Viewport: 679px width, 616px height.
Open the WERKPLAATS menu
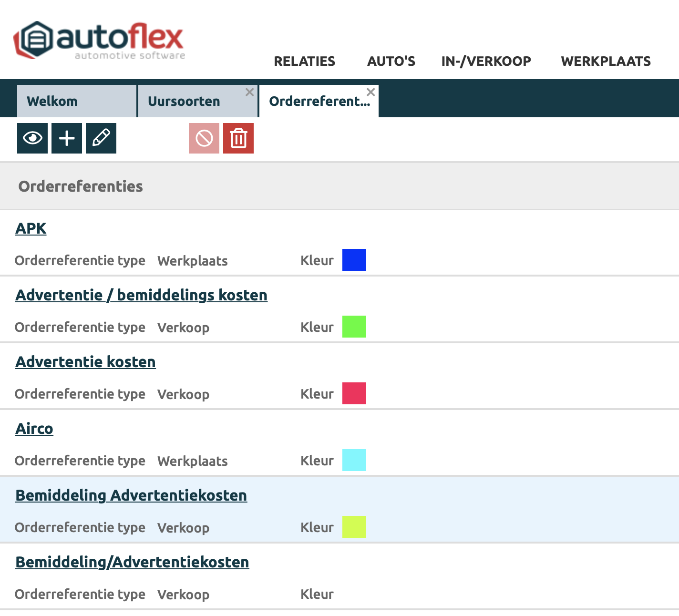point(606,61)
